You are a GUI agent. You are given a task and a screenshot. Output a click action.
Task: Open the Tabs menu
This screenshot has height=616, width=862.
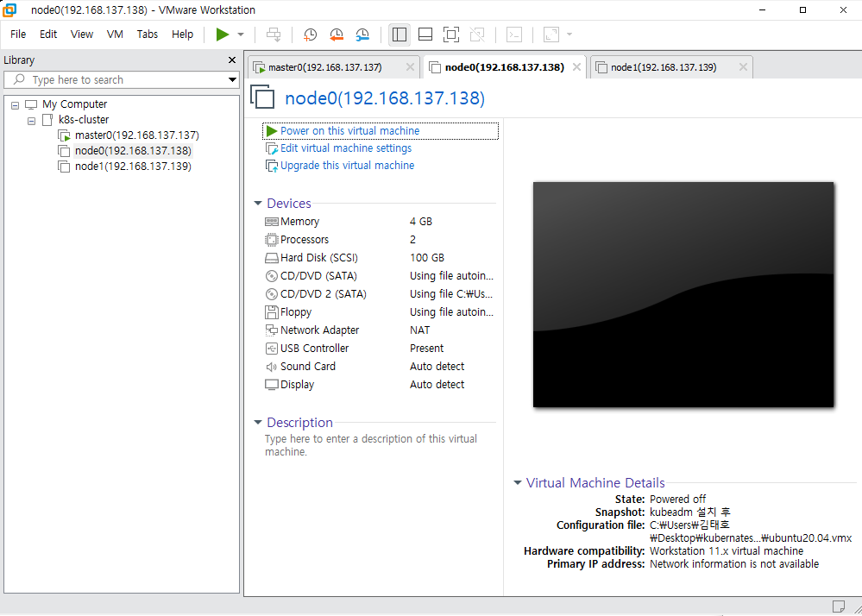148,34
